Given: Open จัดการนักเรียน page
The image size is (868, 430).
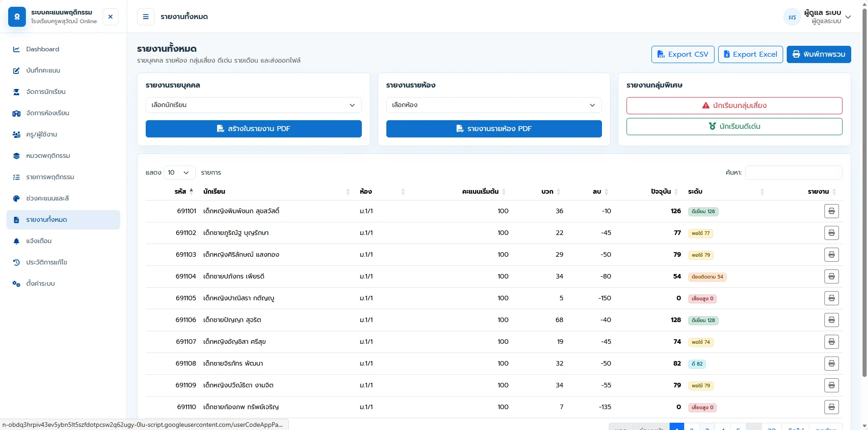Looking at the screenshot, I should [63, 92].
